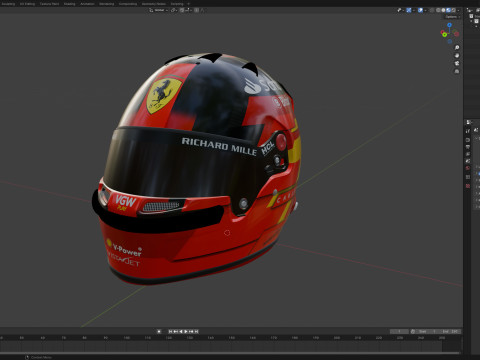This screenshot has height=360, width=480.
Task: Open the Options dropdown in viewport
Action: click(452, 17)
